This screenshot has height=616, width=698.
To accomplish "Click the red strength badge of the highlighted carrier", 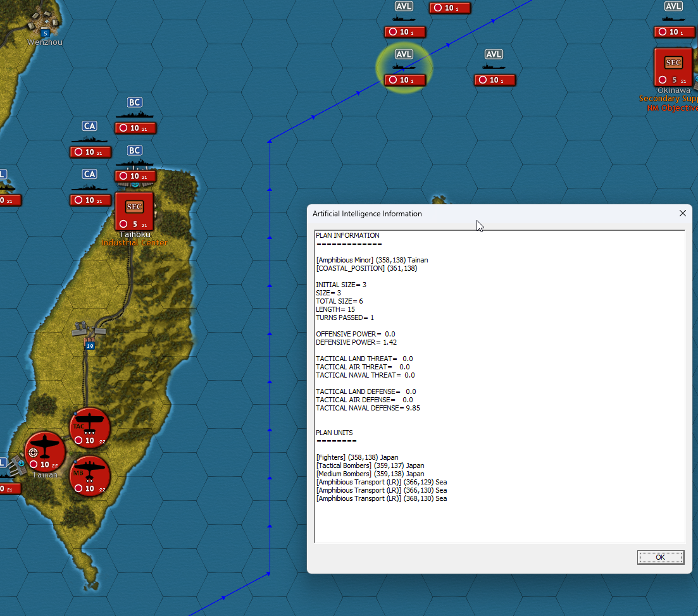I will [x=404, y=80].
